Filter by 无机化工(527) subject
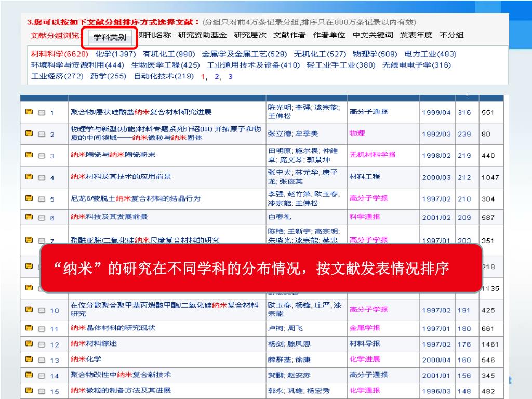This screenshot has width=532, height=399. tap(320, 54)
